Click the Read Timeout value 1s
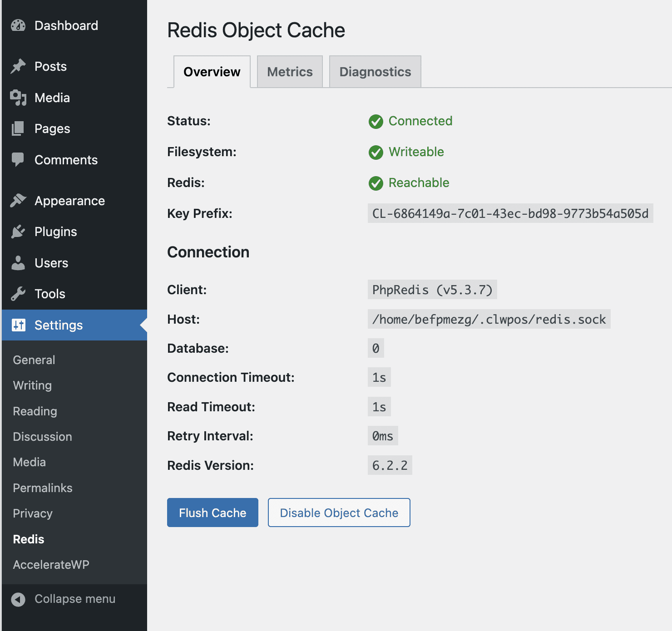The image size is (672, 631). tap(379, 407)
